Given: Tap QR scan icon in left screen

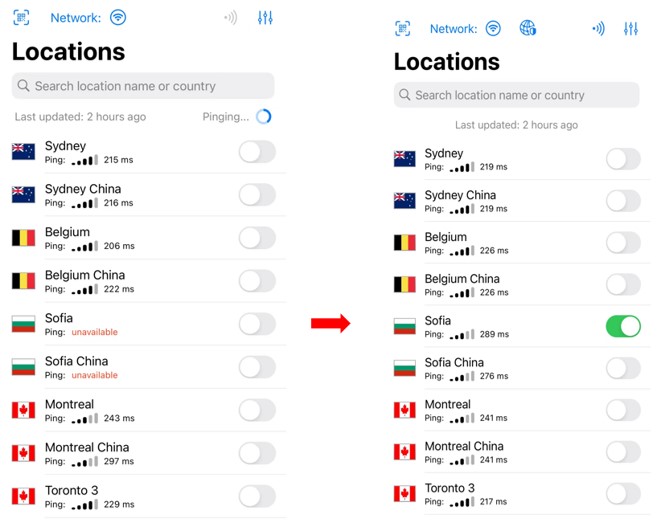Looking at the screenshot, I should click(21, 18).
